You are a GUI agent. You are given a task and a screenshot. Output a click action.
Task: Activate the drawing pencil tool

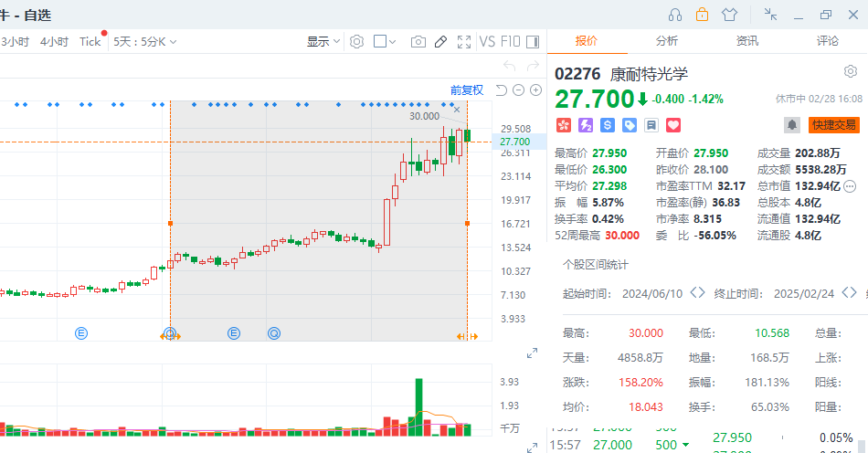[x=440, y=41]
